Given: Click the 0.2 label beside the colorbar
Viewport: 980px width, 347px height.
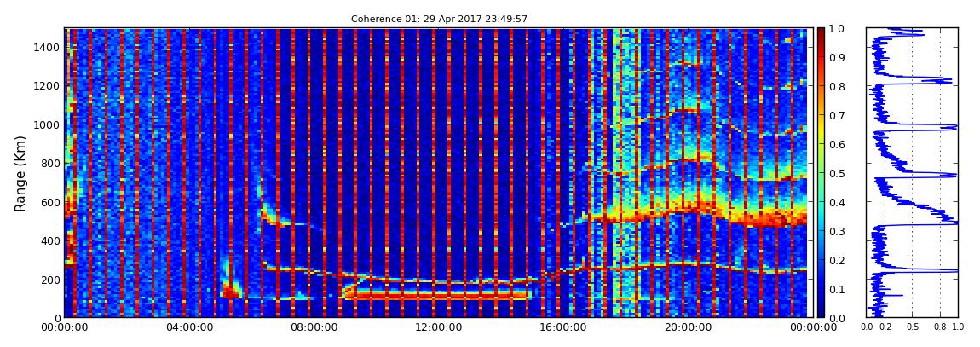Looking at the screenshot, I should click(836, 260).
